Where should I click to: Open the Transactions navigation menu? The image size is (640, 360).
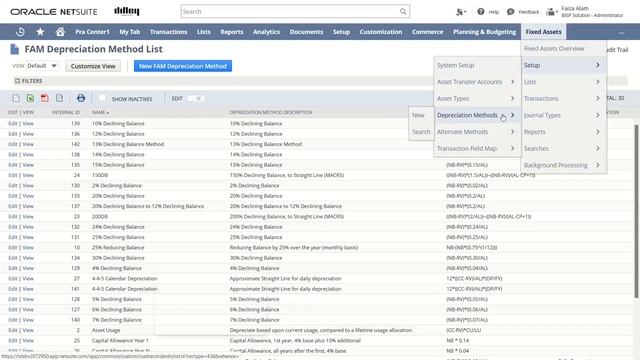click(x=168, y=32)
